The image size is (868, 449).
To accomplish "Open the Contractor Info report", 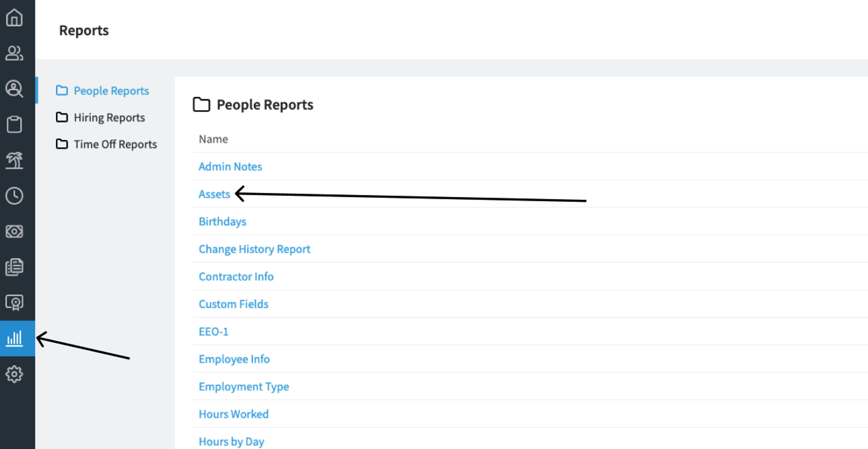I will coord(236,277).
